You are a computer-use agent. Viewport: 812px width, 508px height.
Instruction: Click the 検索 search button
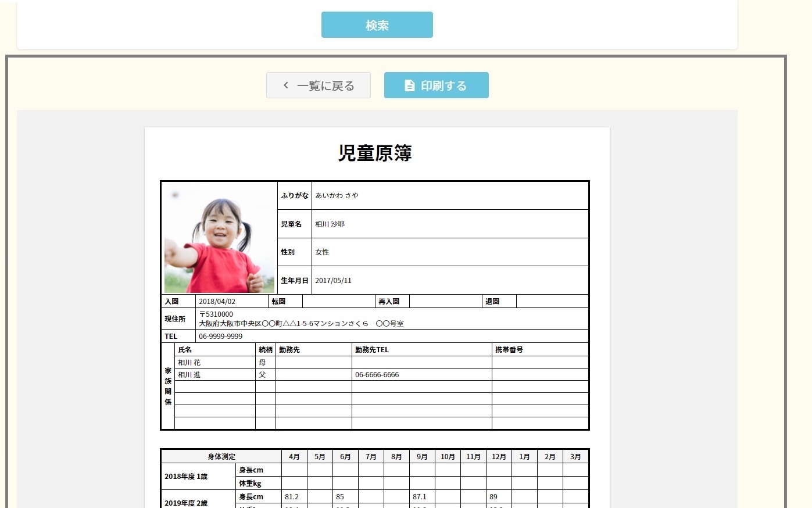pyautogui.click(x=377, y=25)
